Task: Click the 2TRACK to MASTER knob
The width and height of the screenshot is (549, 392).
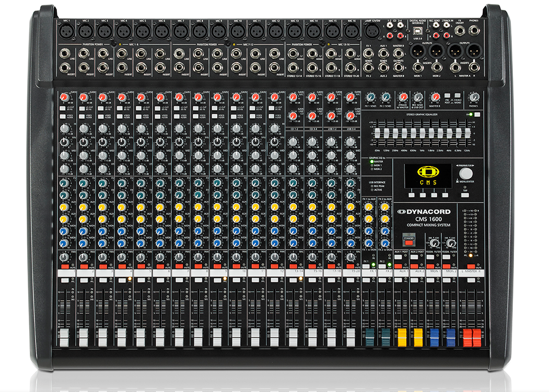Action: click(x=403, y=97)
